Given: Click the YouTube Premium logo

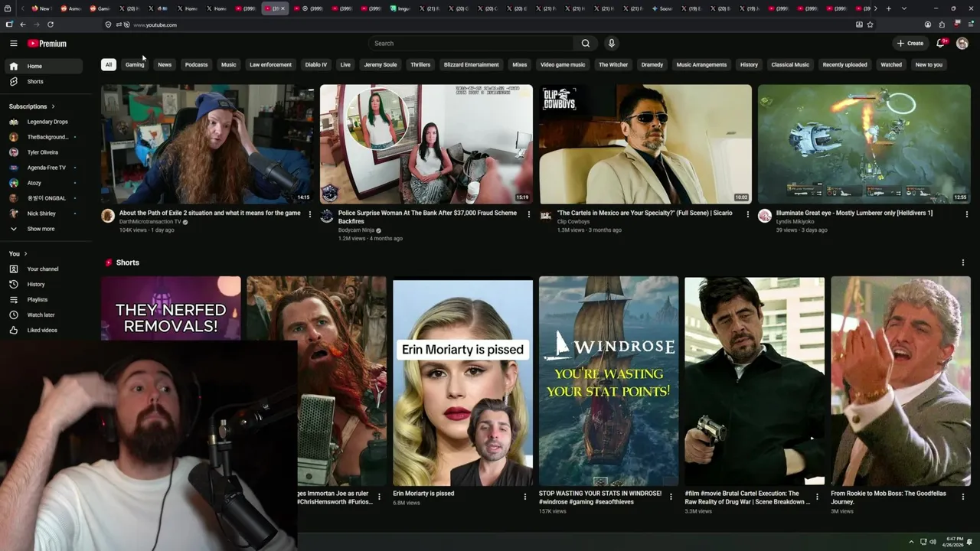Looking at the screenshot, I should click(x=47, y=44).
